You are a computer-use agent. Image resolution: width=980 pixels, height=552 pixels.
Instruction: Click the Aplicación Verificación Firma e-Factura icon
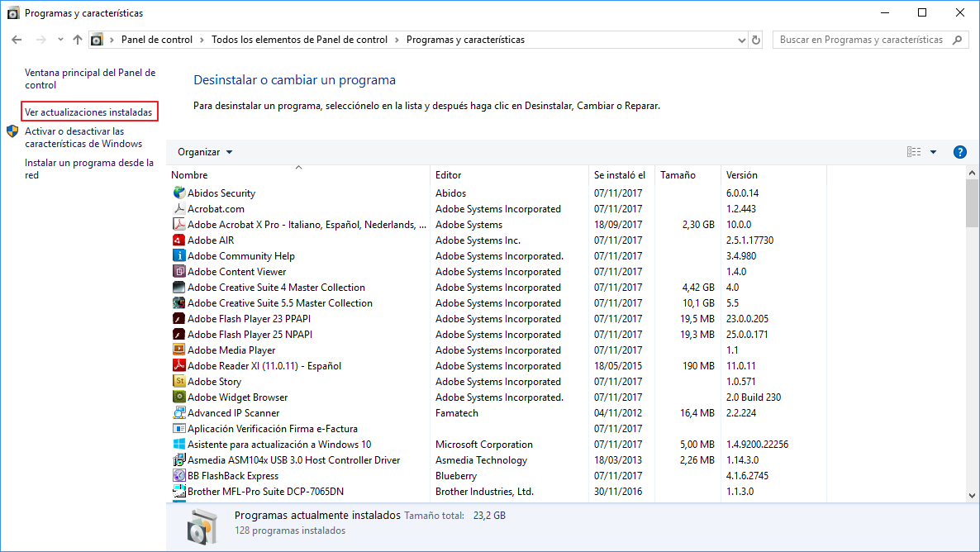[x=178, y=428]
